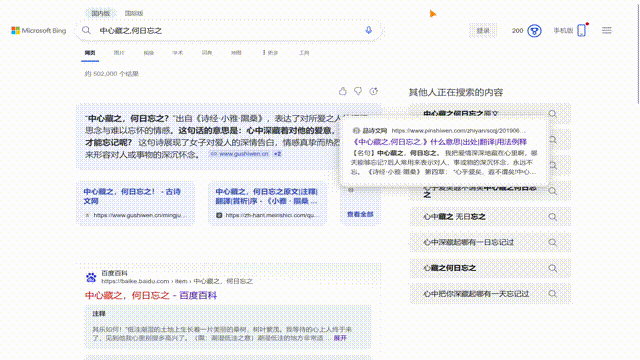Click the page vertical scrollbar

point(638,52)
